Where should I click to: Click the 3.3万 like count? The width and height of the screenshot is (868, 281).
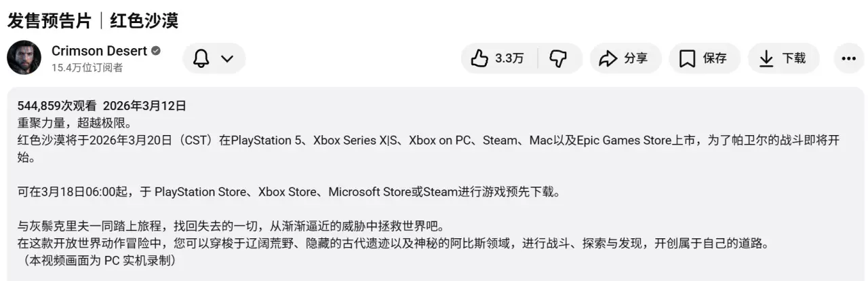coord(509,58)
